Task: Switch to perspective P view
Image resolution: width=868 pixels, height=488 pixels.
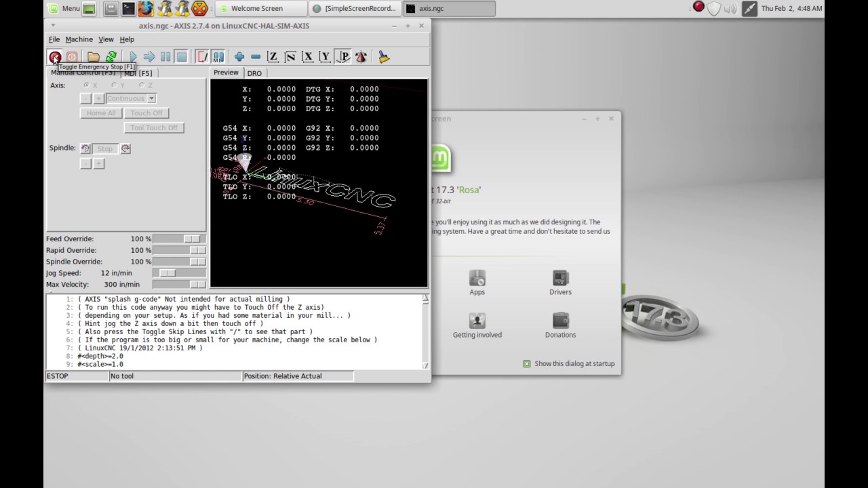Action: pos(343,57)
